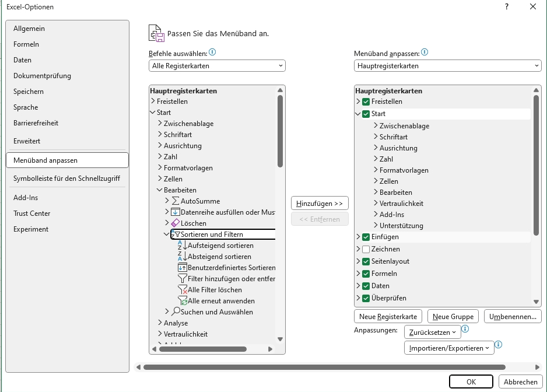Image resolution: width=547 pixels, height=392 pixels.
Task: Select Unterstützung in the right list
Action: point(401,226)
